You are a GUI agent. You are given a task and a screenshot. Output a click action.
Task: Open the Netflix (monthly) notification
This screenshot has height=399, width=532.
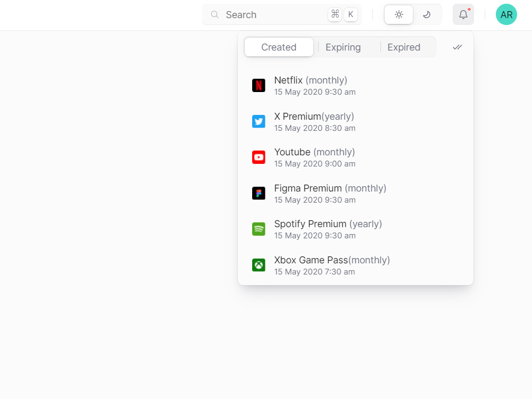click(x=355, y=86)
